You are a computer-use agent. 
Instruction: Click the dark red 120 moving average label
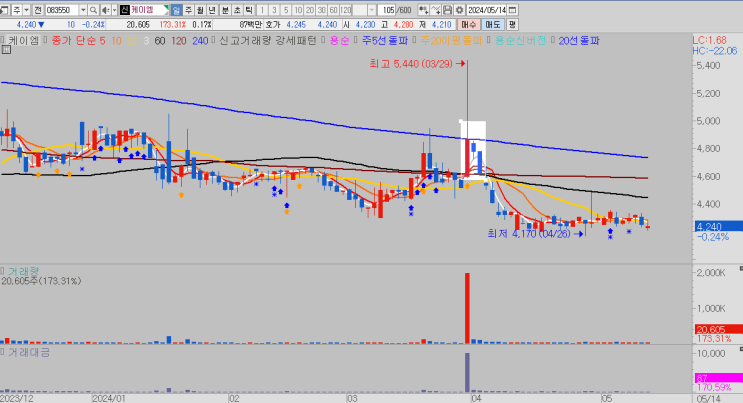point(179,41)
